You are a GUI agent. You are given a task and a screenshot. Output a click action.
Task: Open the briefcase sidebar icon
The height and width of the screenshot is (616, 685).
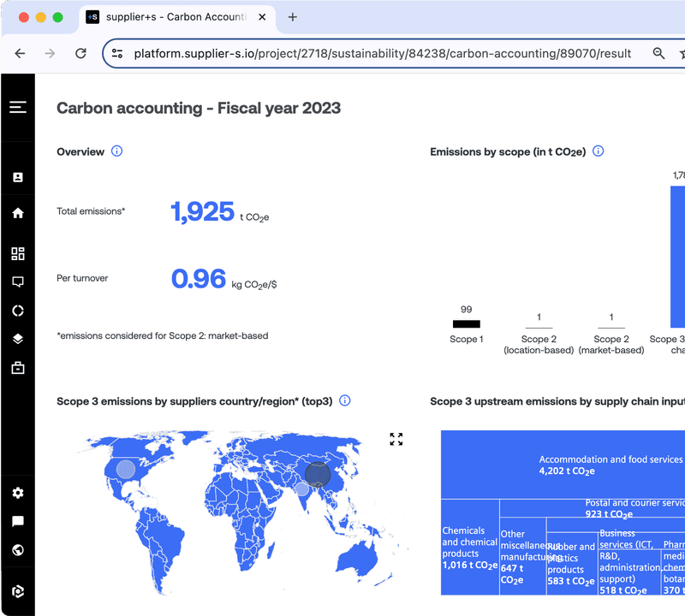[18, 368]
